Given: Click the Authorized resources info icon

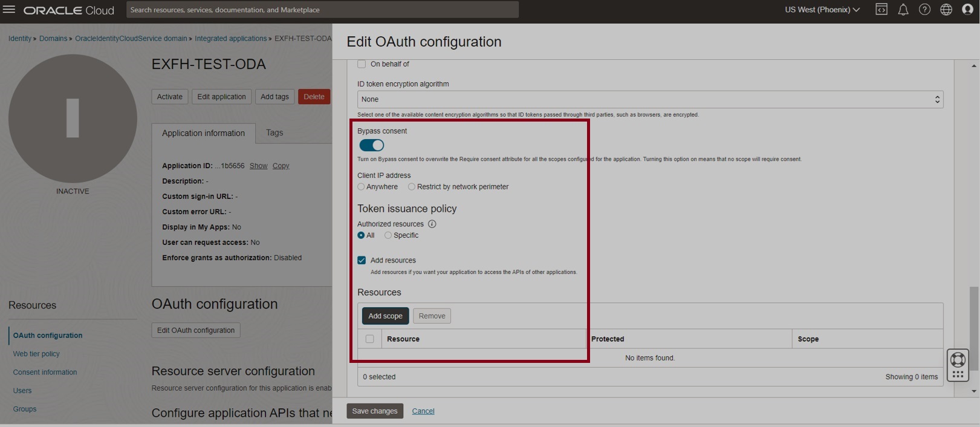Looking at the screenshot, I should (x=432, y=224).
